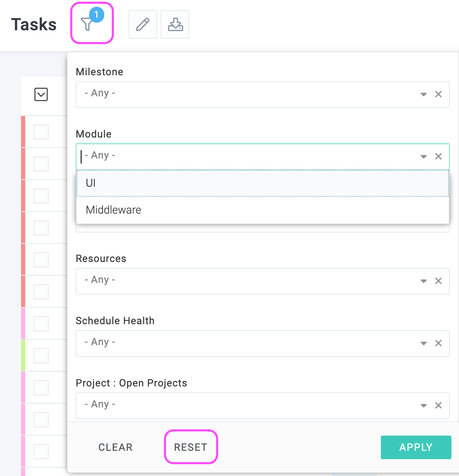The width and height of the screenshot is (459, 476).
Task: Click into the Module search input
Action: 249,157
